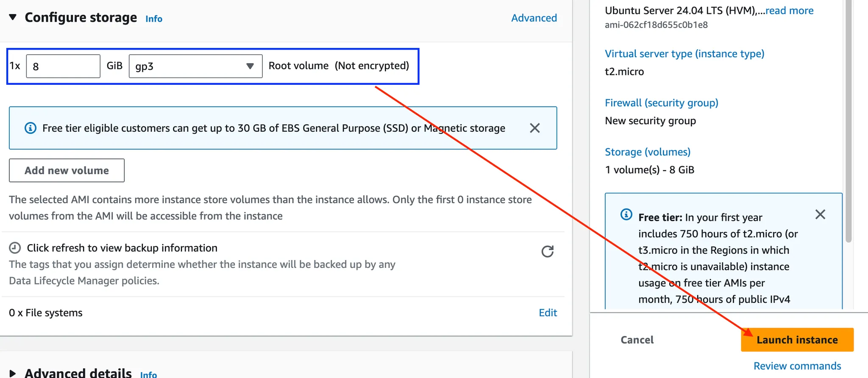868x378 pixels.
Task: Click the clock icon beside backup information
Action: click(x=15, y=248)
